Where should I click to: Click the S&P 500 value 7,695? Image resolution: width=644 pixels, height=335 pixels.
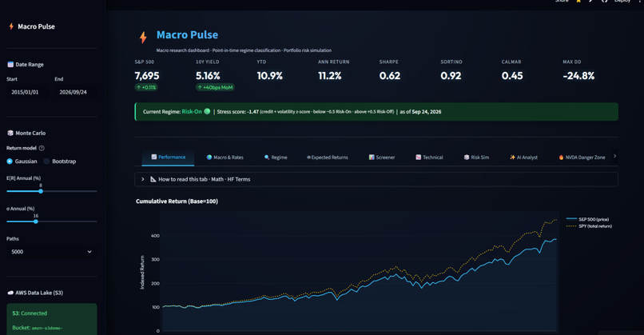147,76
